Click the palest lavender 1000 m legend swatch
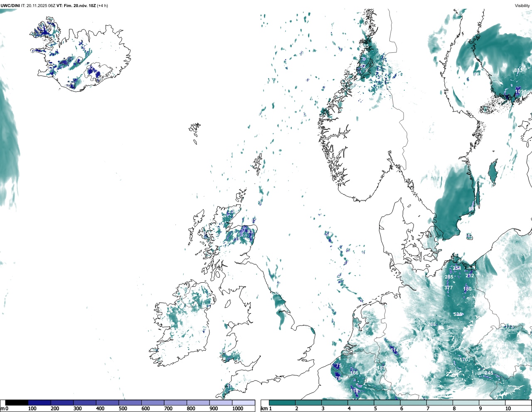Screen dimensions: 532x412 243,402
